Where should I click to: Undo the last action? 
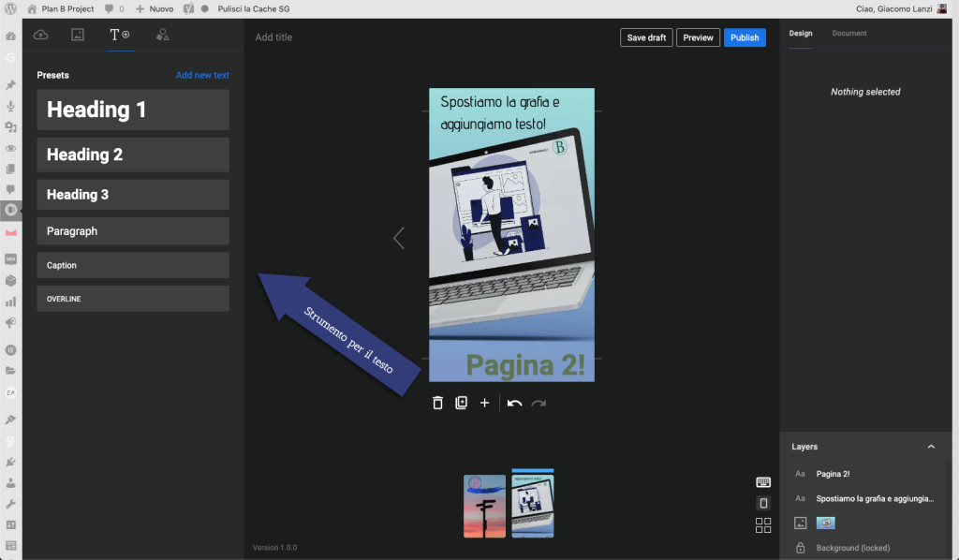tap(514, 403)
